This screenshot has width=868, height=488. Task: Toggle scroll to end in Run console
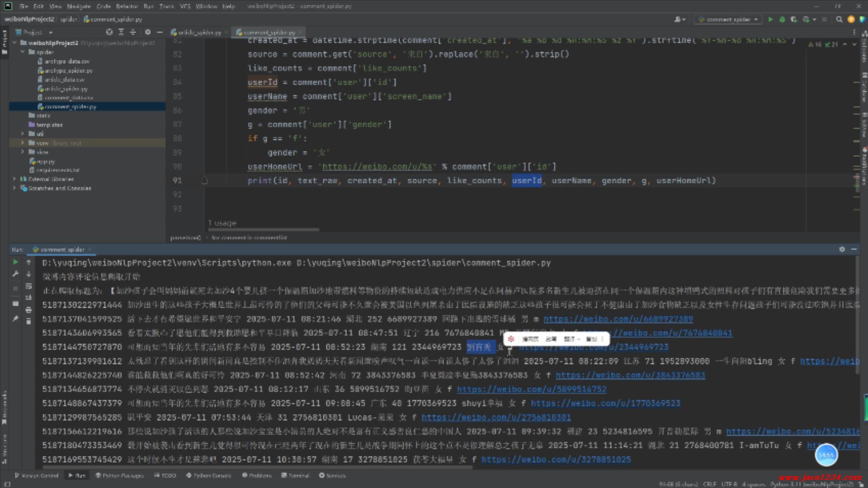pos(28,297)
